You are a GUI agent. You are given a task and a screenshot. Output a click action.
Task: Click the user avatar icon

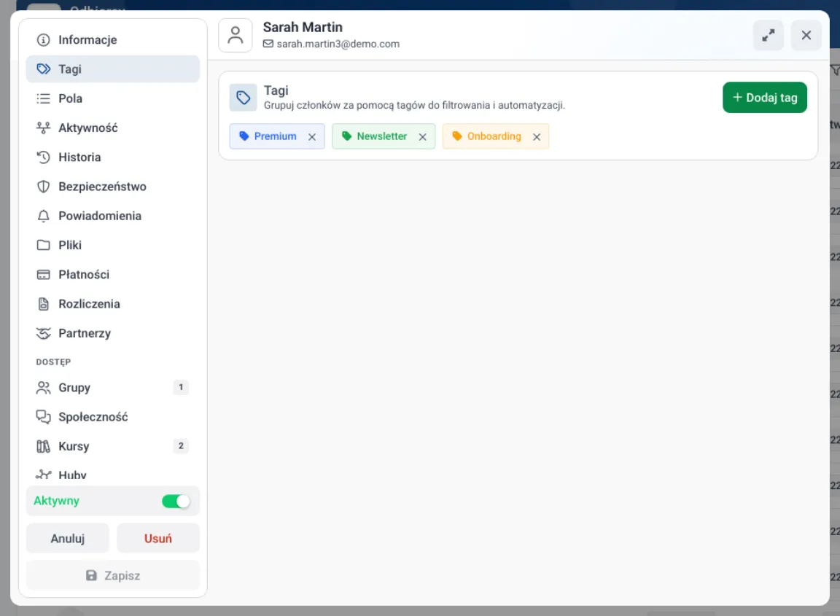pyautogui.click(x=236, y=35)
